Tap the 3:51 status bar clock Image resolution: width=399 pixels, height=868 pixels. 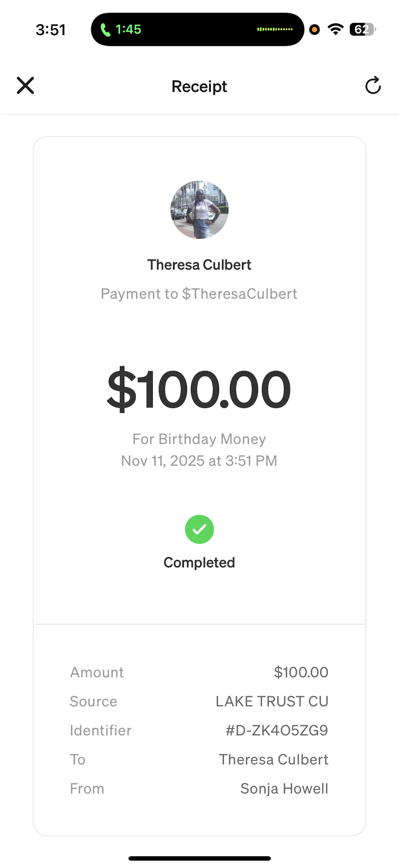tap(51, 30)
